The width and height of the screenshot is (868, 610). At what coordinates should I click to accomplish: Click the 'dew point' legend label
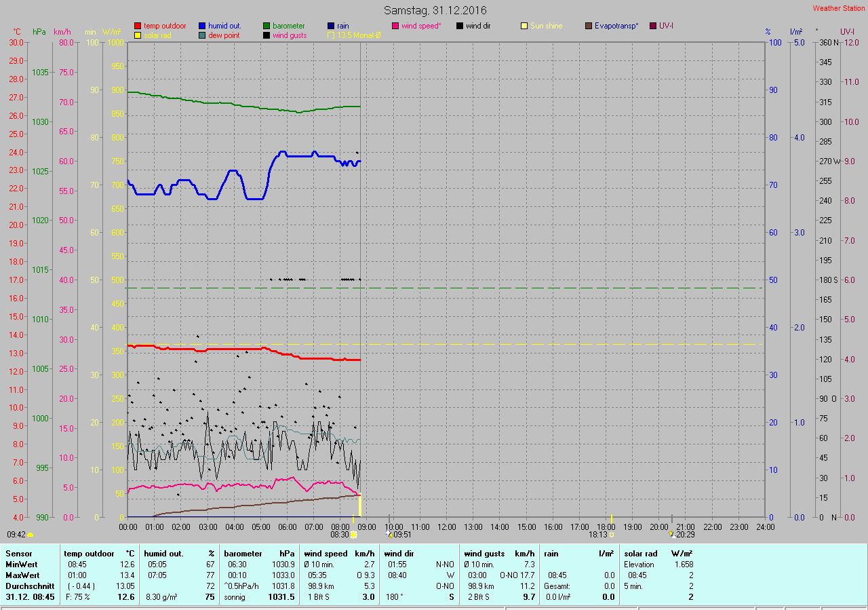coord(224,35)
